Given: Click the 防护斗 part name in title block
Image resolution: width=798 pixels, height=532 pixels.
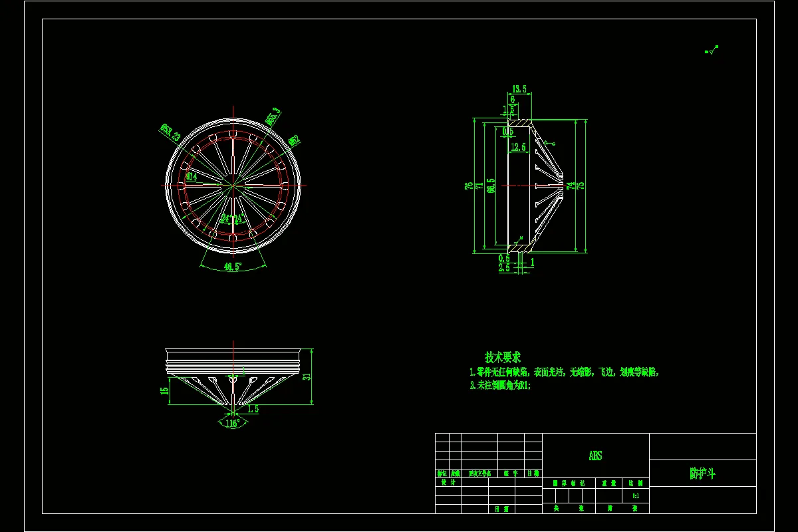Looking at the screenshot, I should (702, 473).
